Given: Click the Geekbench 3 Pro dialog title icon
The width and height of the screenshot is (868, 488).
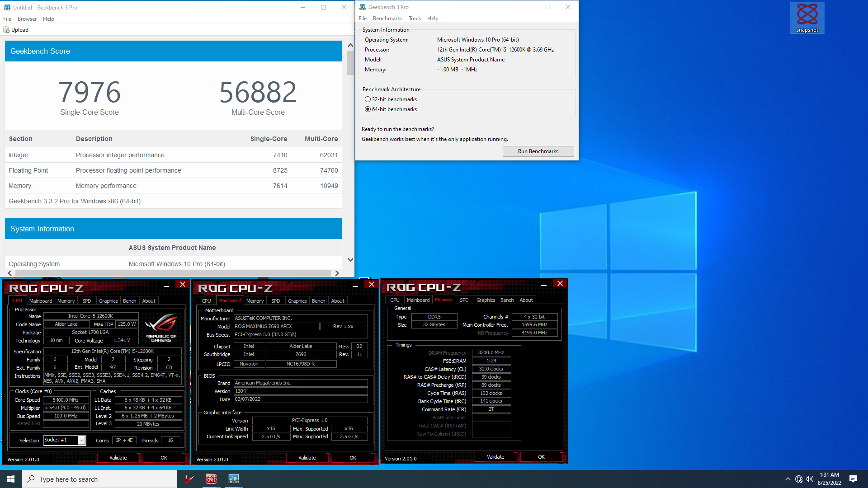Looking at the screenshot, I should click(362, 7).
